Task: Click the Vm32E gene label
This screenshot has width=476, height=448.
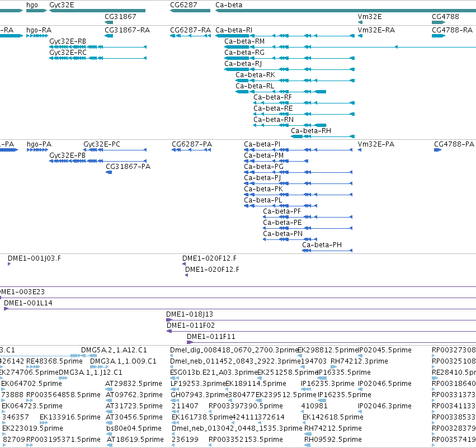Action: [370, 17]
